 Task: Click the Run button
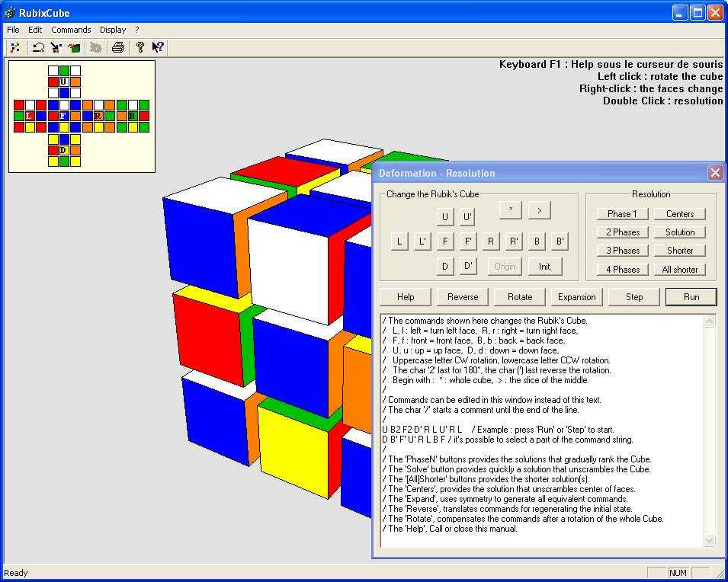(691, 297)
